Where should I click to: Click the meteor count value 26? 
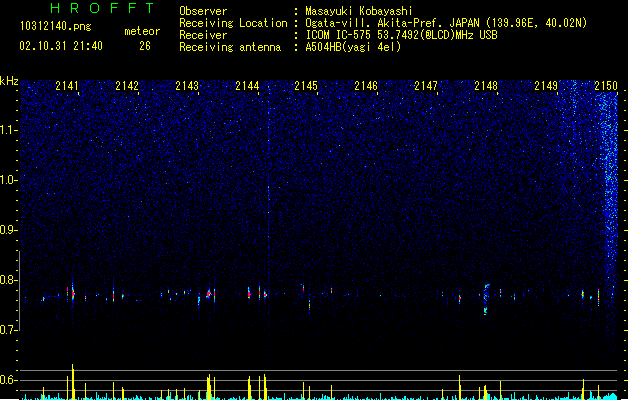(145, 46)
